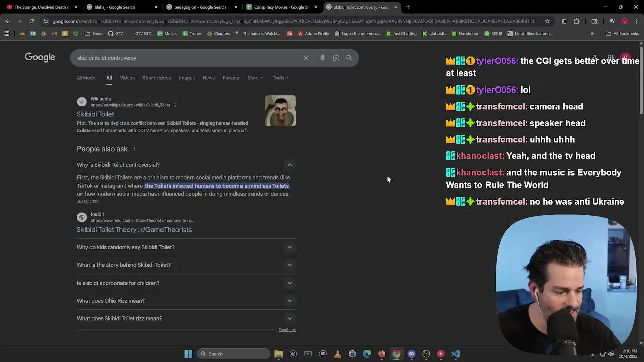The width and height of the screenshot is (644, 362).
Task: Open the Just Chatting bookmark
Action: pos(401,34)
